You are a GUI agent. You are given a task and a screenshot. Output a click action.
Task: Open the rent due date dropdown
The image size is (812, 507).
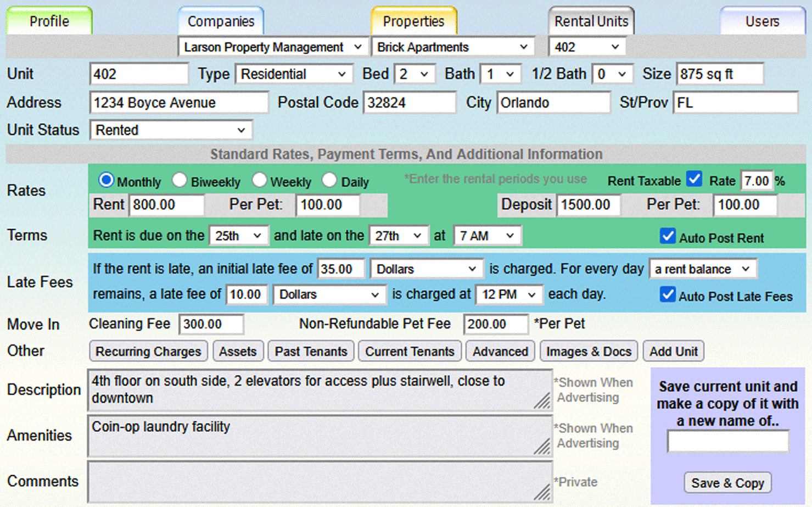click(239, 235)
